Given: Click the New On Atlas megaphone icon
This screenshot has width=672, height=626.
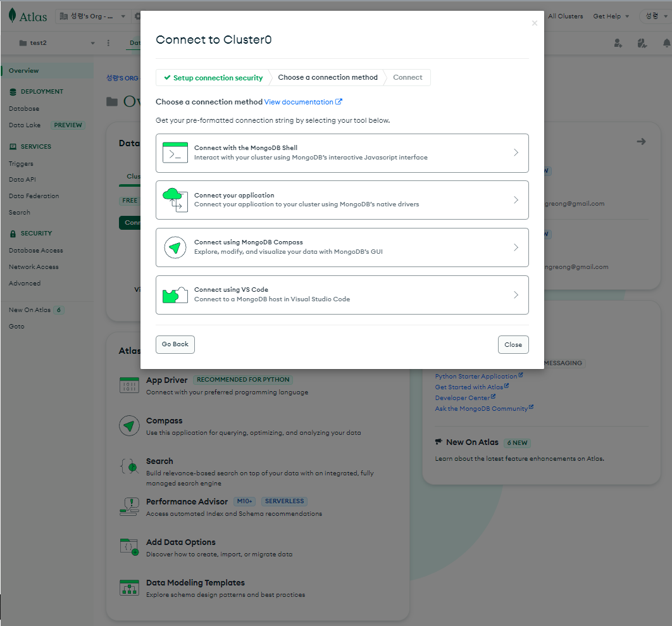Looking at the screenshot, I should [x=439, y=442].
